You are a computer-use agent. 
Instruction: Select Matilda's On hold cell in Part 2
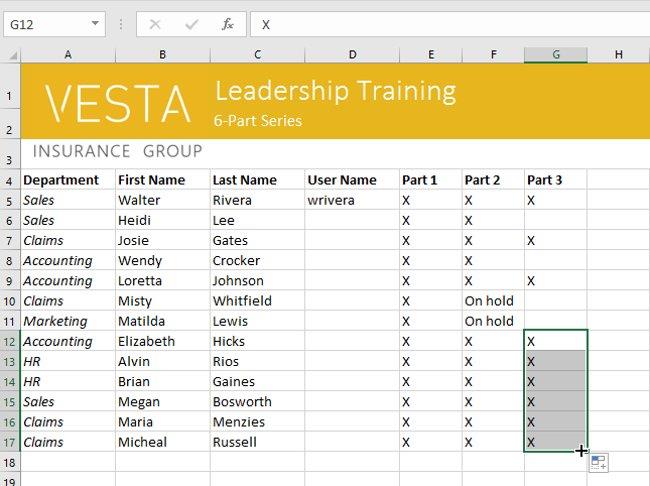493,321
